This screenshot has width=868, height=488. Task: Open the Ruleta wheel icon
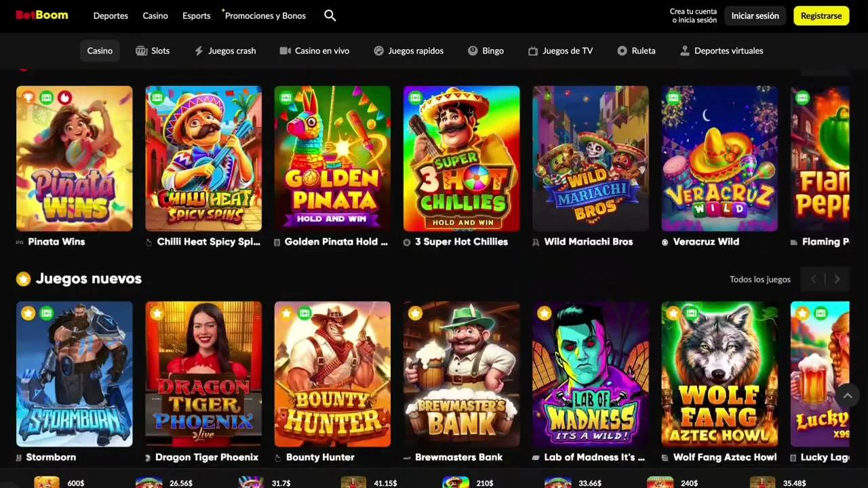(622, 51)
